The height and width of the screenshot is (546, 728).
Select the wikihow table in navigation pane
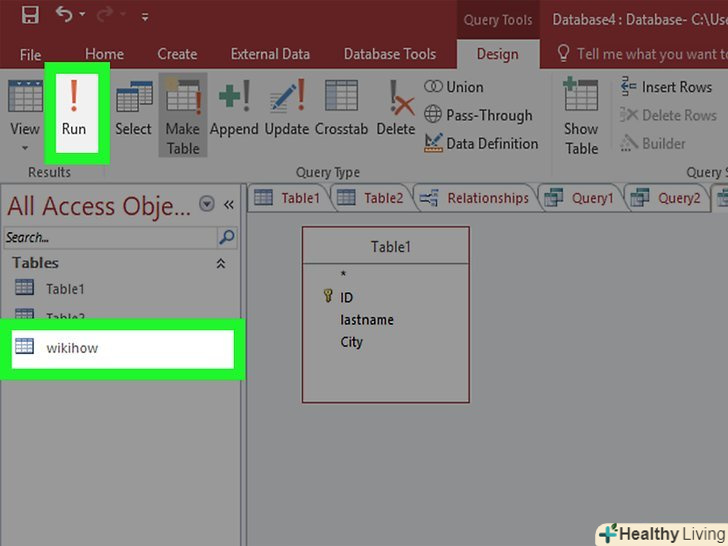point(123,349)
